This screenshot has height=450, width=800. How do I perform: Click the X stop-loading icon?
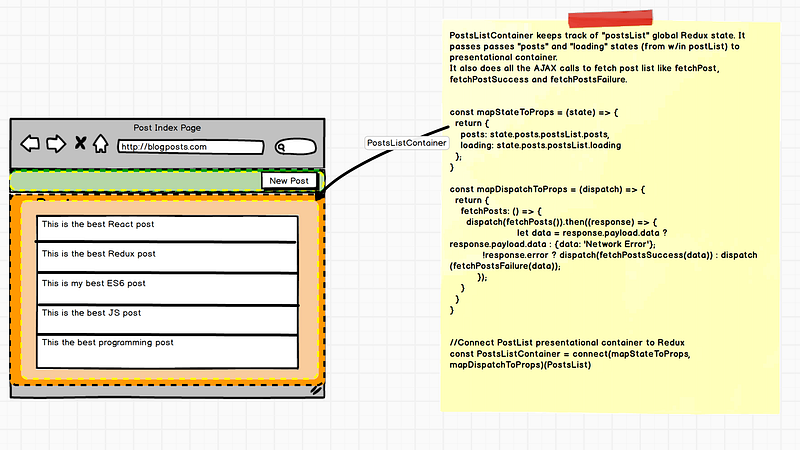pos(80,143)
